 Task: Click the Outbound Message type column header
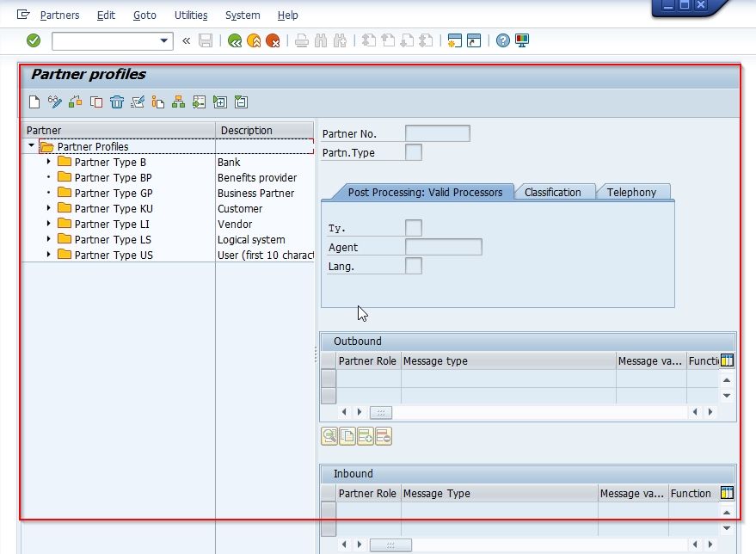[508, 361]
